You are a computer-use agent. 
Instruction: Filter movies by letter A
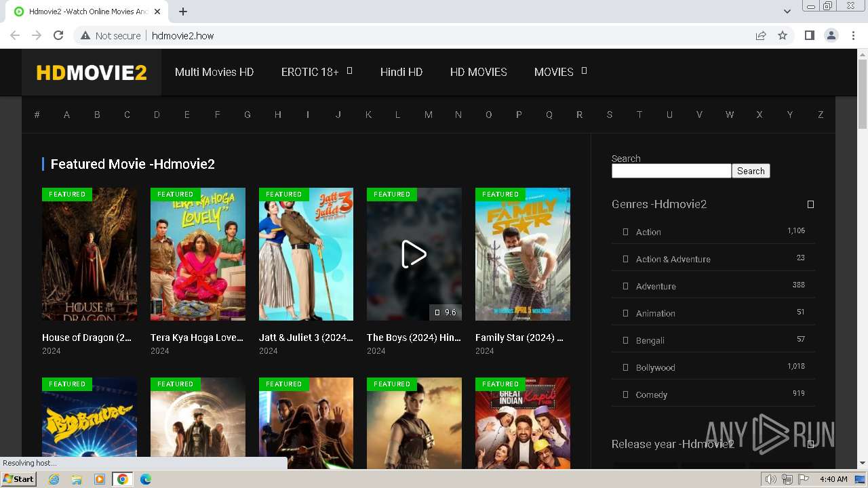pos(66,115)
